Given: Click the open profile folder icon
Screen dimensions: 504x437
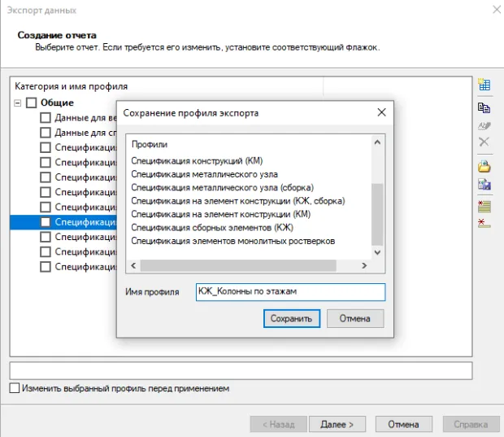Looking at the screenshot, I should point(484,166).
